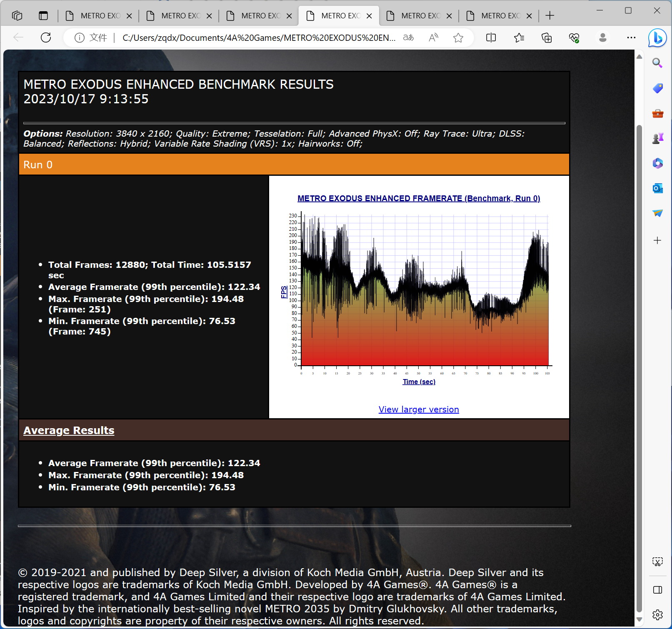Open the Favorites list icon
The image size is (672, 629).
(519, 38)
